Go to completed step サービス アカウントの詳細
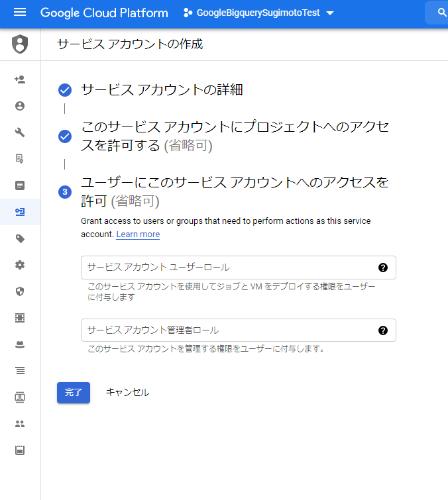 pos(162,89)
